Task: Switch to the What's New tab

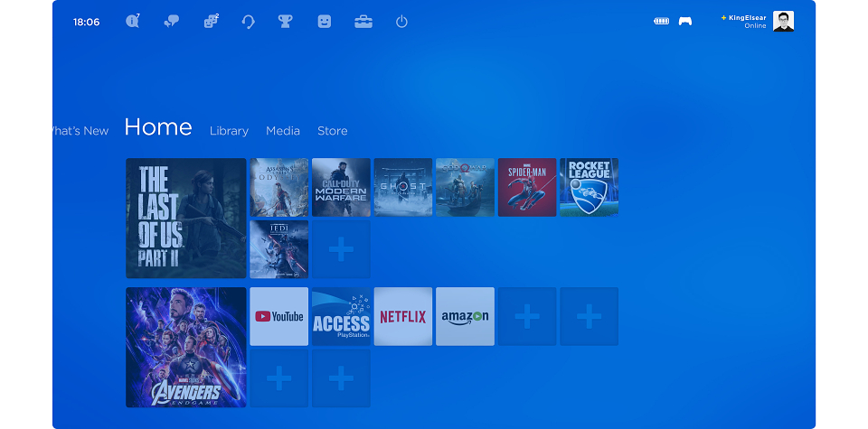Action: [x=80, y=131]
